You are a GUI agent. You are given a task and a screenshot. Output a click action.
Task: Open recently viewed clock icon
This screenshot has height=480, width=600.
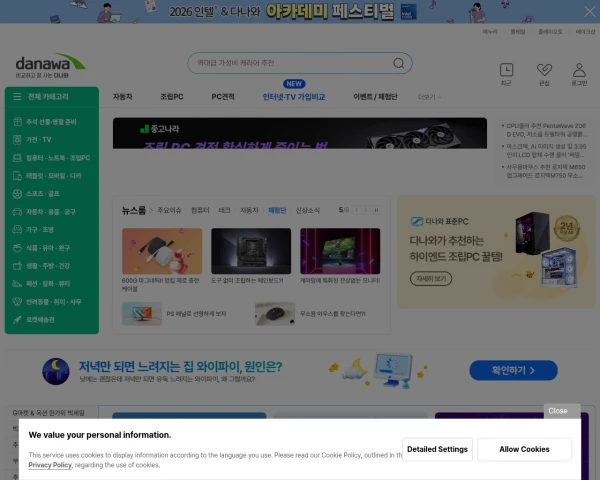point(506,70)
